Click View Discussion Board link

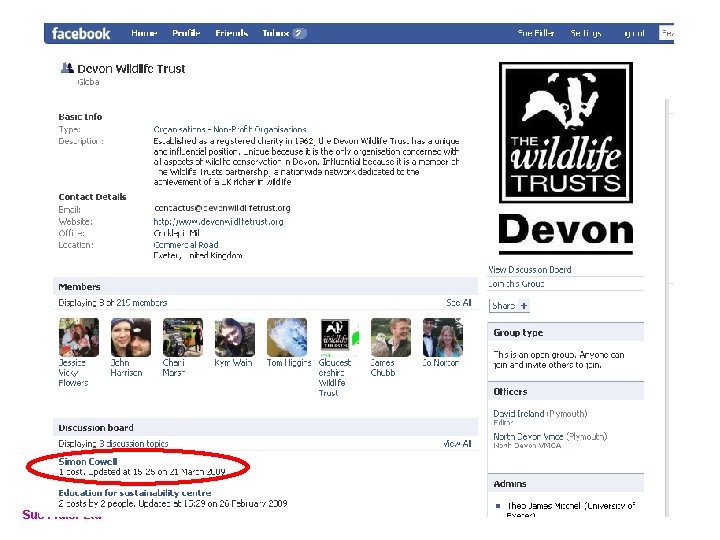pyautogui.click(x=530, y=270)
